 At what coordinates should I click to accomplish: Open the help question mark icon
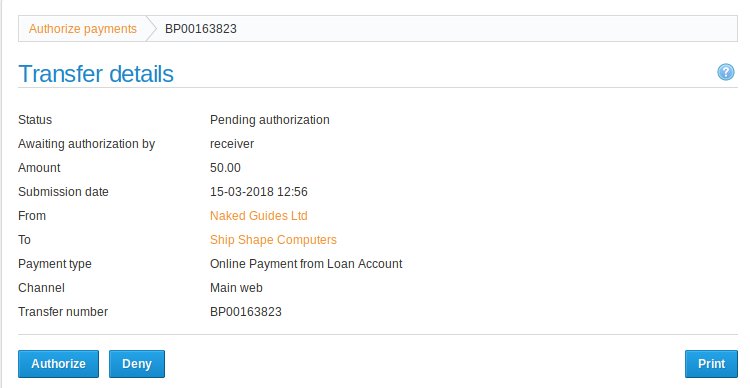pos(726,72)
